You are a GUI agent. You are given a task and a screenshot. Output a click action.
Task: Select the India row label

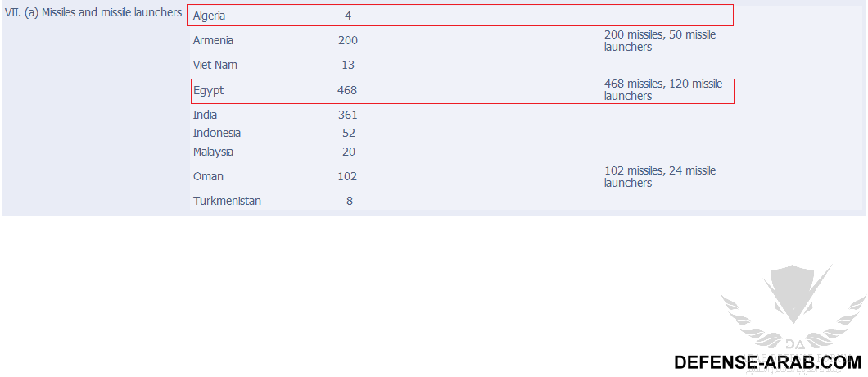point(205,115)
